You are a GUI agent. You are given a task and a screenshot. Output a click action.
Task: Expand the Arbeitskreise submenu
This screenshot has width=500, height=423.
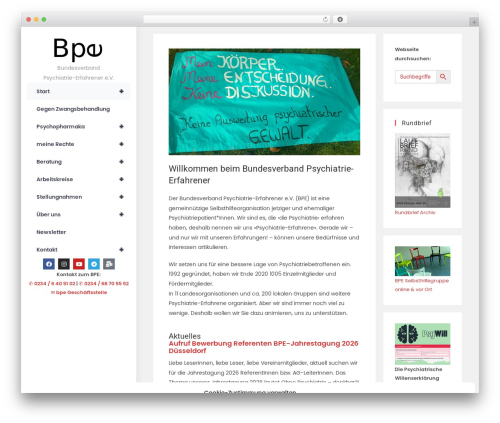click(x=121, y=179)
